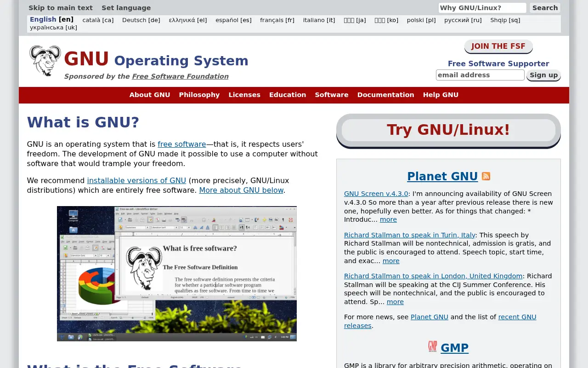Open the Help GNU menu item
Viewport: 588px width, 368px height.
click(441, 95)
